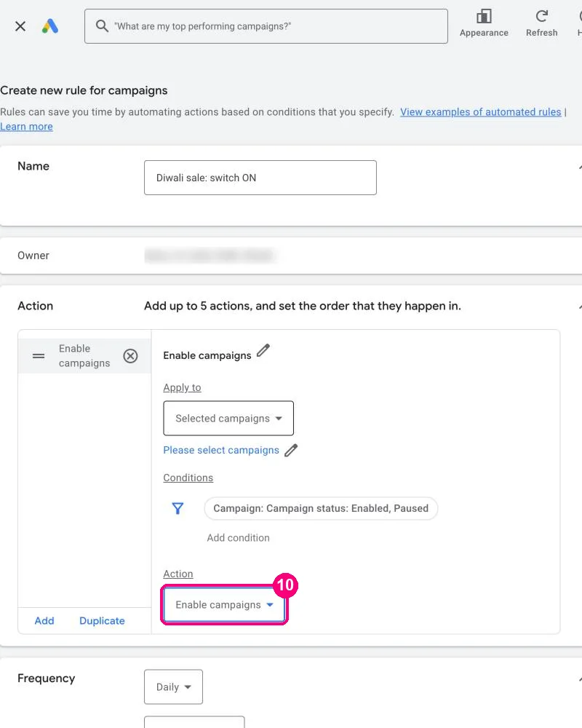Click the Please select campaigns link
The image size is (582, 728).
point(221,451)
